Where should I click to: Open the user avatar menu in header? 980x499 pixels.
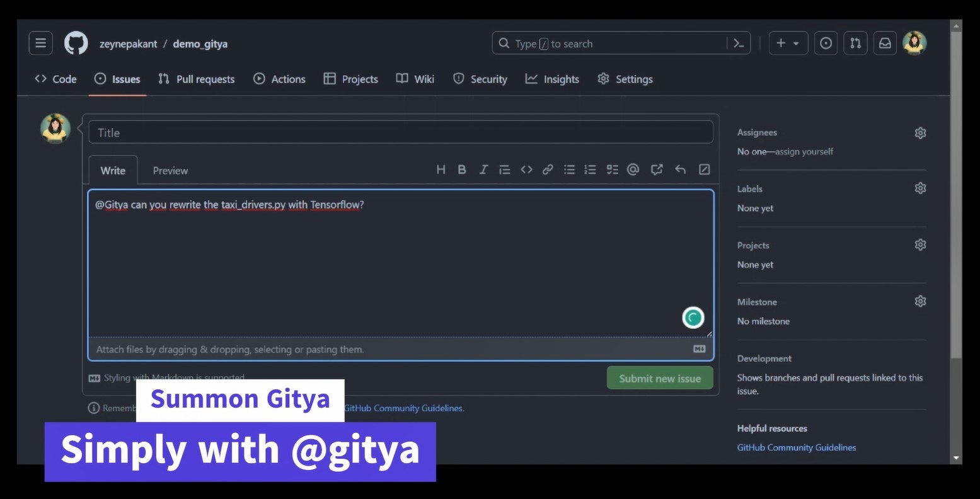914,43
